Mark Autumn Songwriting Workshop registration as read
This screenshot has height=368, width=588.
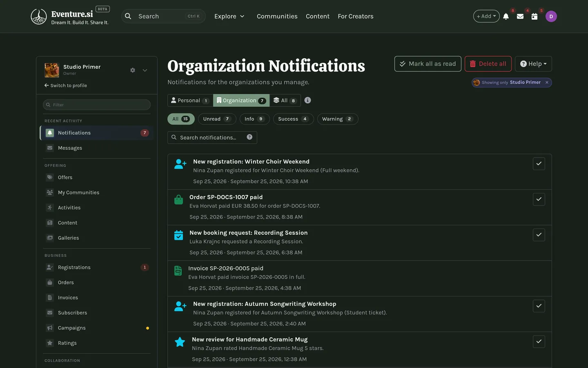539,306
